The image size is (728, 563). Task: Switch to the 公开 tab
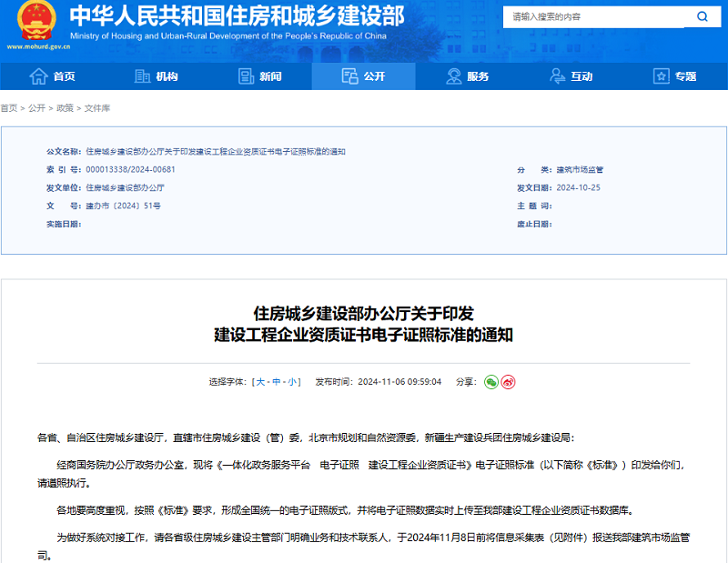point(365,76)
